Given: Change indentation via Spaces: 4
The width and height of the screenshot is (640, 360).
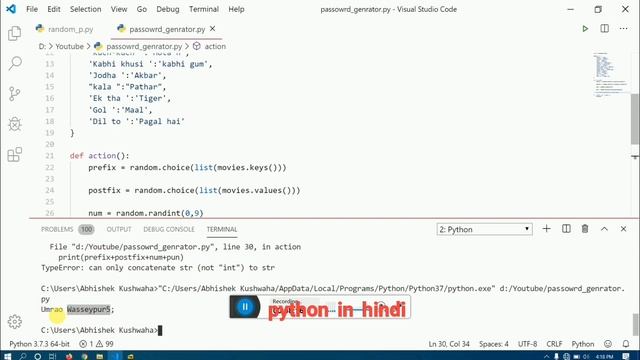Looking at the screenshot, I should [493, 344].
